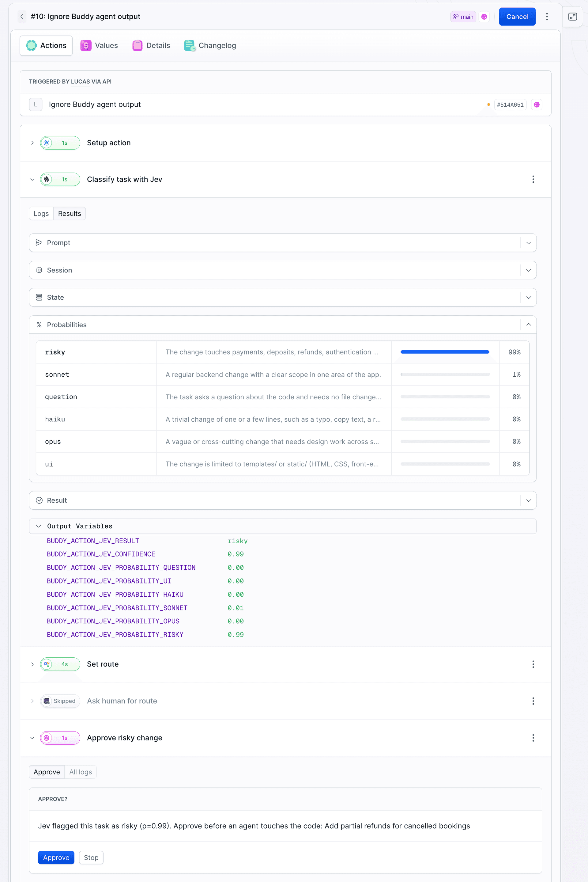Select the Actions tab
Viewport: 588px width, 882px height.
[46, 45]
